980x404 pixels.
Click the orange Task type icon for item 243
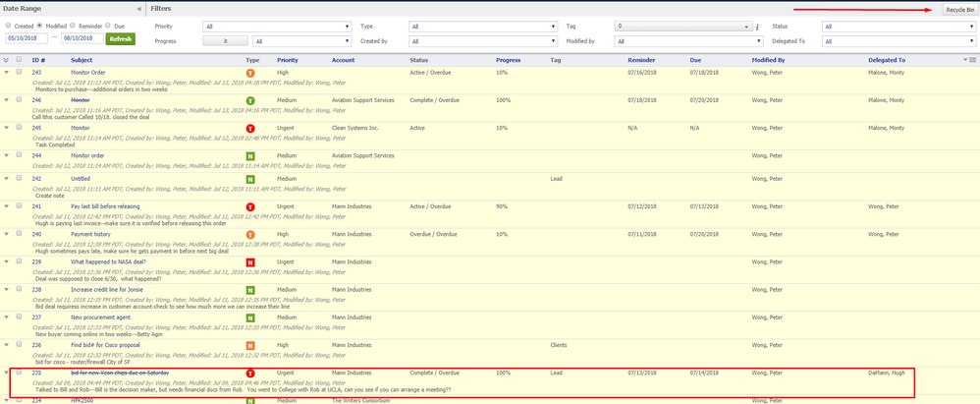[250, 73]
